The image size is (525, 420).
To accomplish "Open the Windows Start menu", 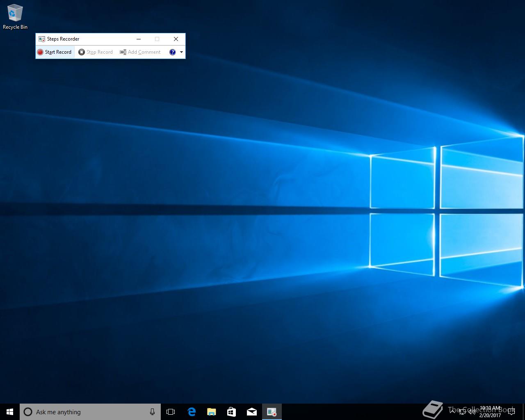I will (x=10, y=412).
